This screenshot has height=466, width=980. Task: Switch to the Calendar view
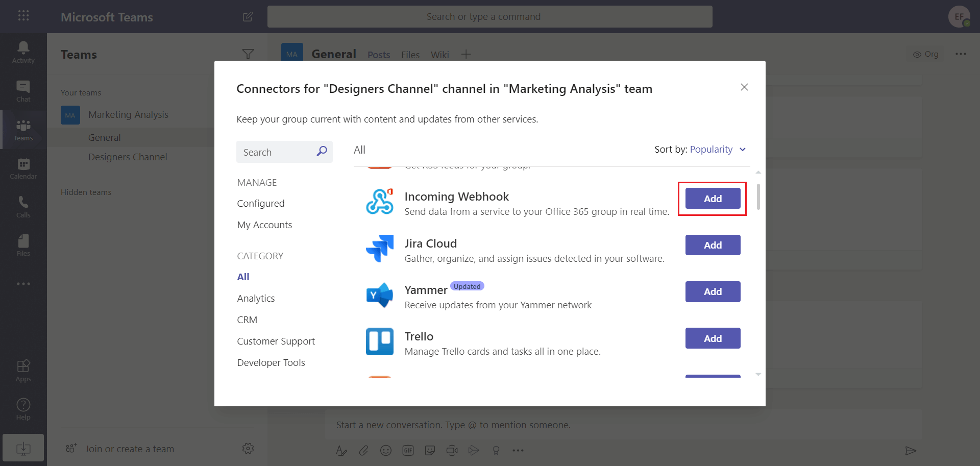click(23, 168)
